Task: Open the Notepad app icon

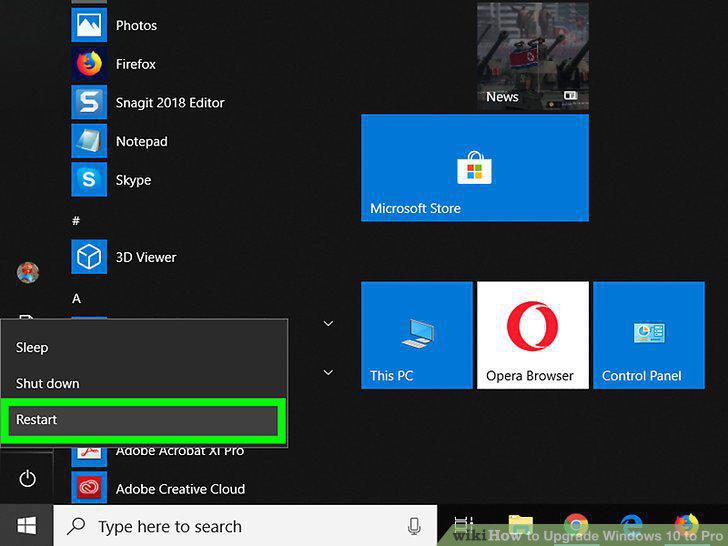Action: (x=89, y=141)
